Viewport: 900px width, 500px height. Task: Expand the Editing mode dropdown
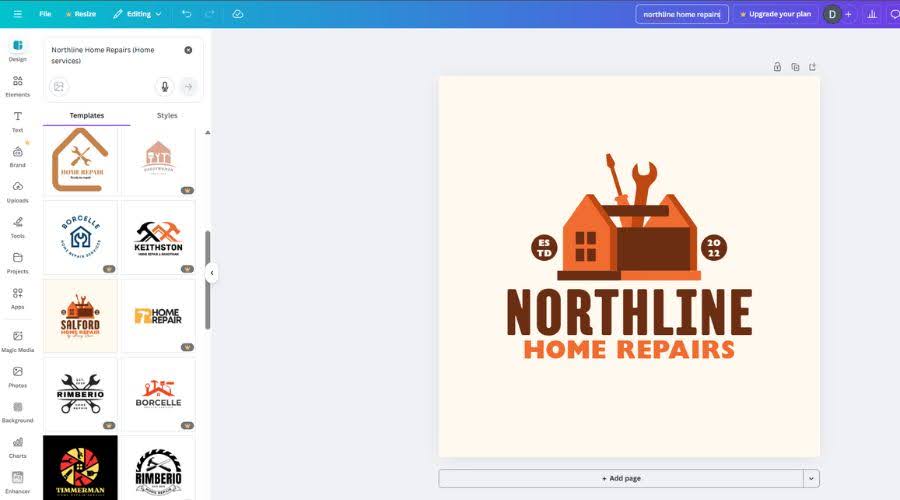137,14
